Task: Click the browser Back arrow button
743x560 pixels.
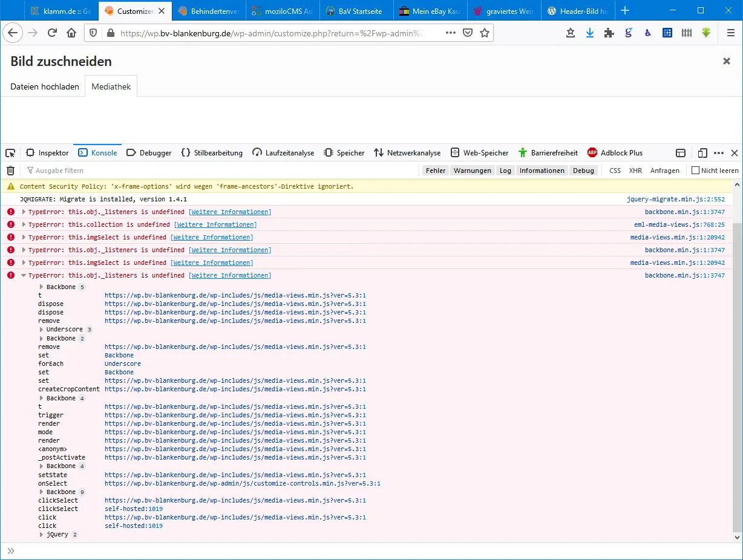Action: tap(13, 33)
